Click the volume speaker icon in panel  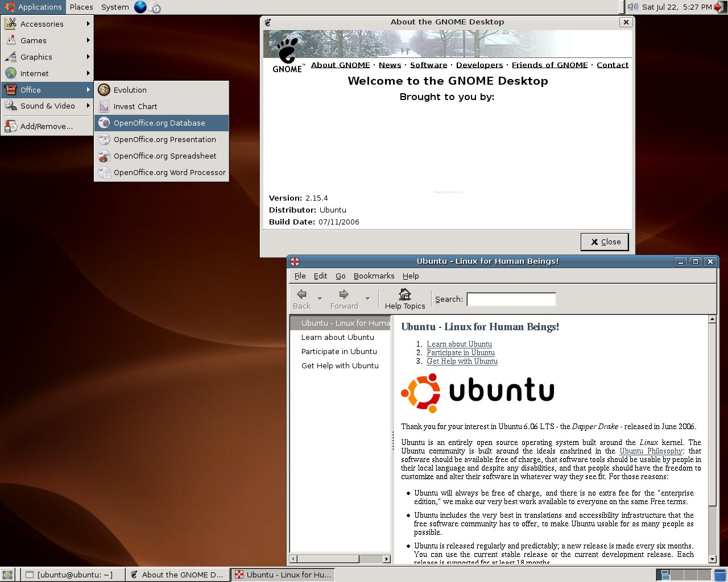point(632,7)
